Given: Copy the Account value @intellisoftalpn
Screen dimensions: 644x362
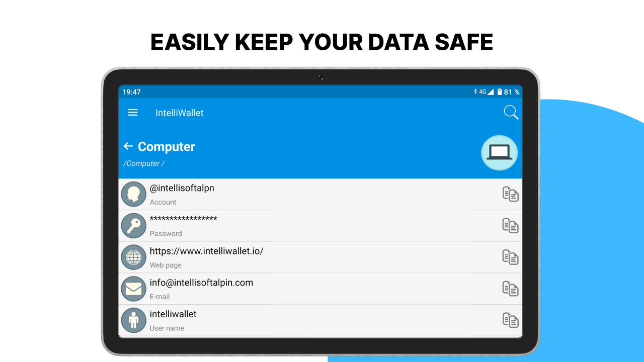Looking at the screenshot, I should 510,194.
